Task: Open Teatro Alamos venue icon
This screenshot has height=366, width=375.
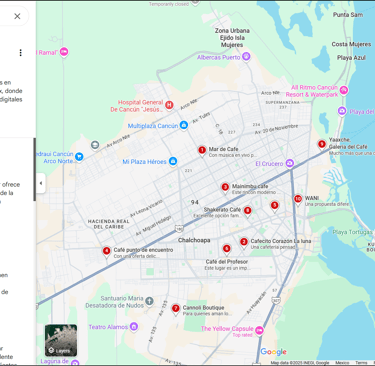Action: (134, 327)
